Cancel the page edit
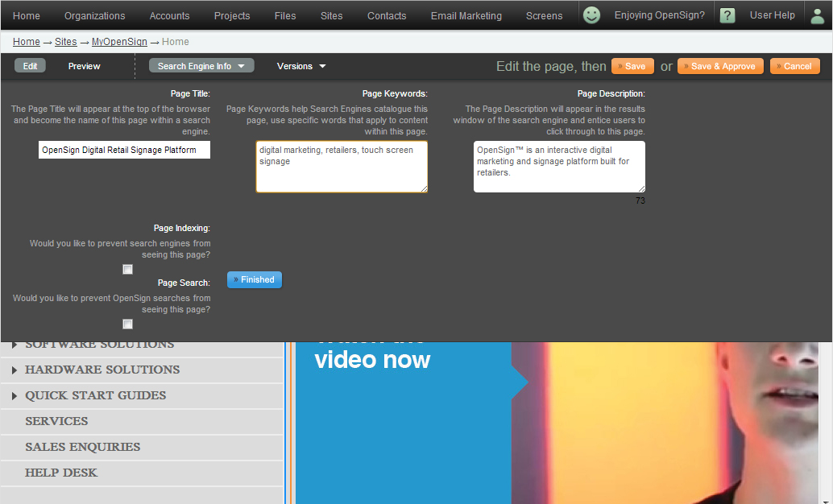 point(795,66)
